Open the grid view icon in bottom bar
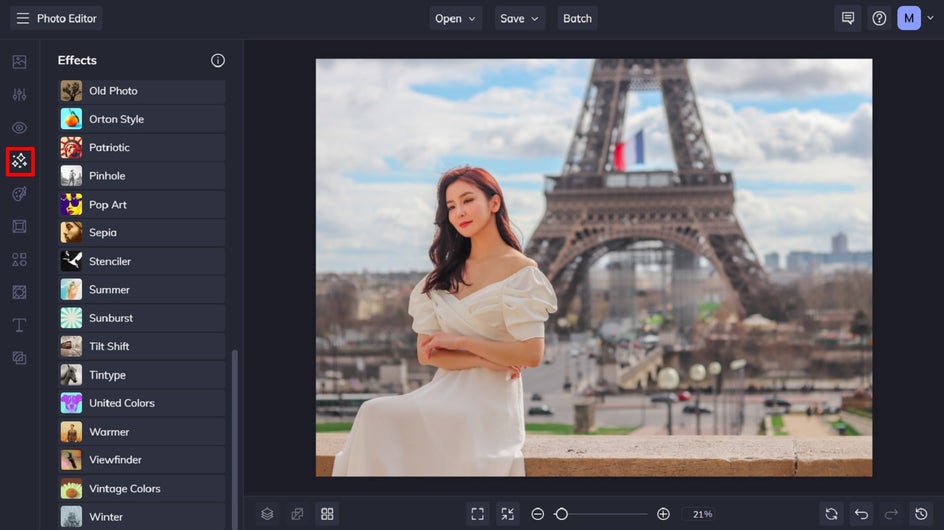 (x=327, y=514)
